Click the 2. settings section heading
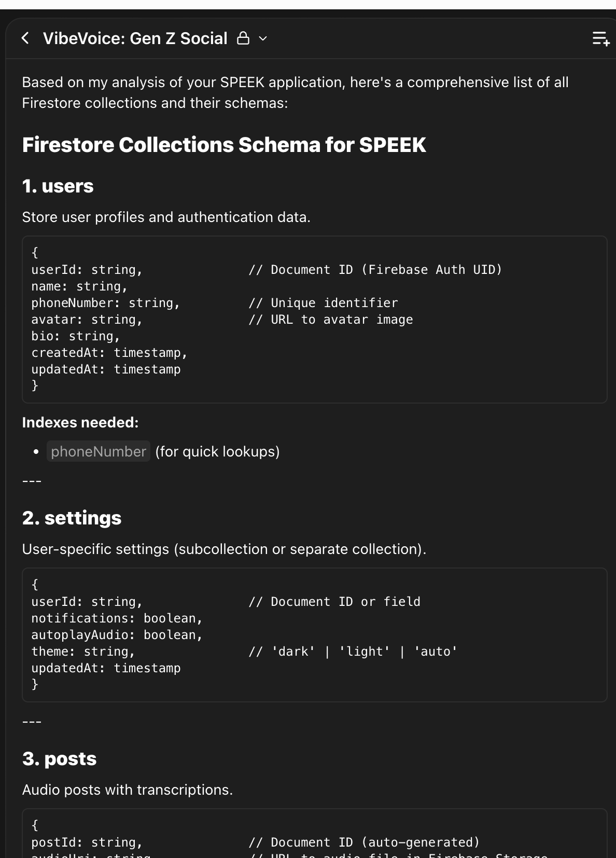This screenshot has height=858, width=616. pyautogui.click(x=72, y=517)
